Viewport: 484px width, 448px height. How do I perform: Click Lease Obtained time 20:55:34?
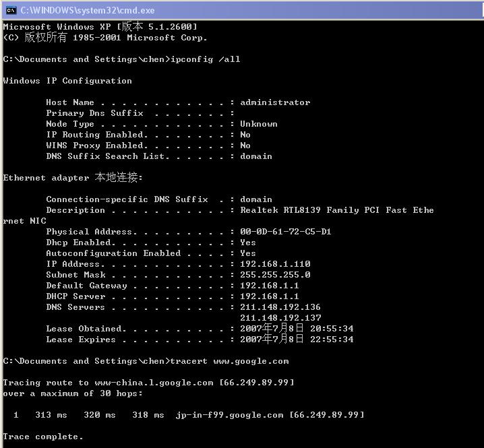(x=332, y=329)
